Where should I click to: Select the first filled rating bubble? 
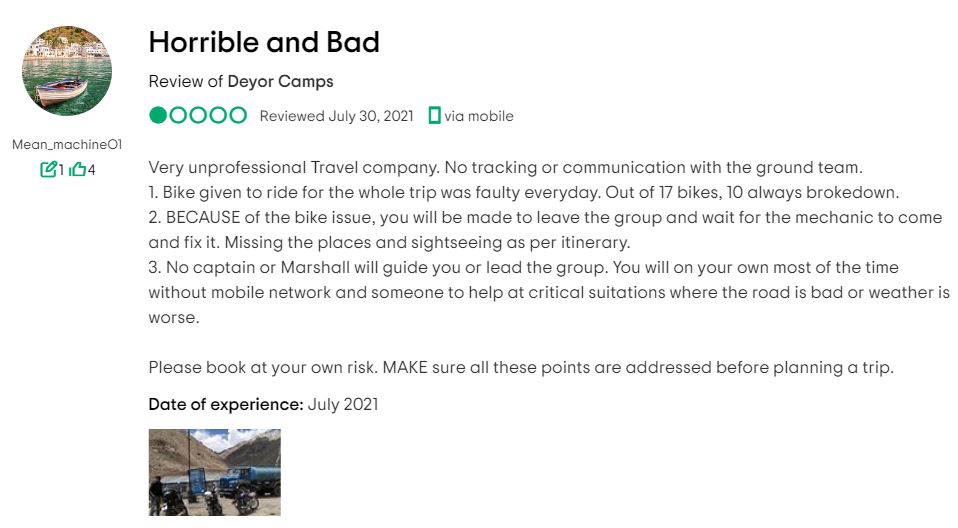pos(158,115)
